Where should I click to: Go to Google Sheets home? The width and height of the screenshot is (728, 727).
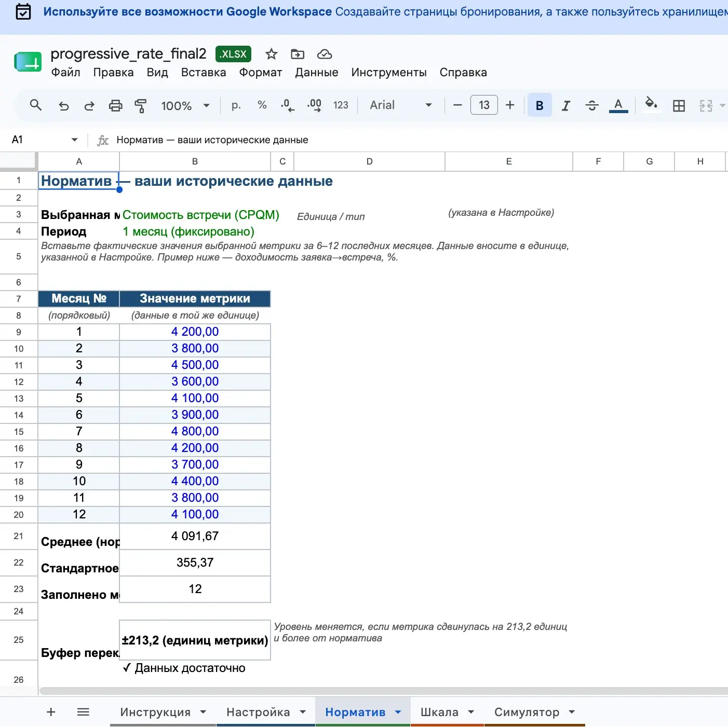(28, 62)
